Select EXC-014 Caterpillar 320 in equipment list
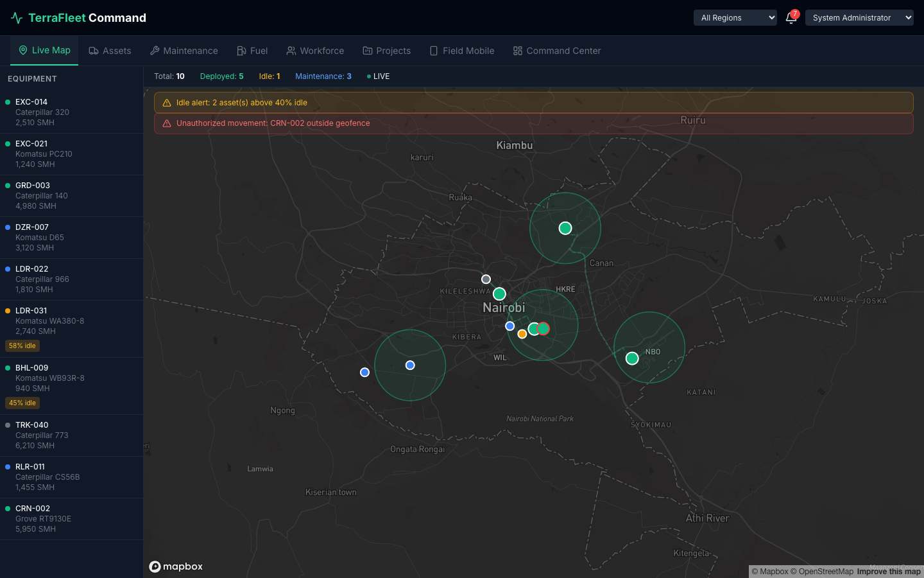 coord(71,112)
